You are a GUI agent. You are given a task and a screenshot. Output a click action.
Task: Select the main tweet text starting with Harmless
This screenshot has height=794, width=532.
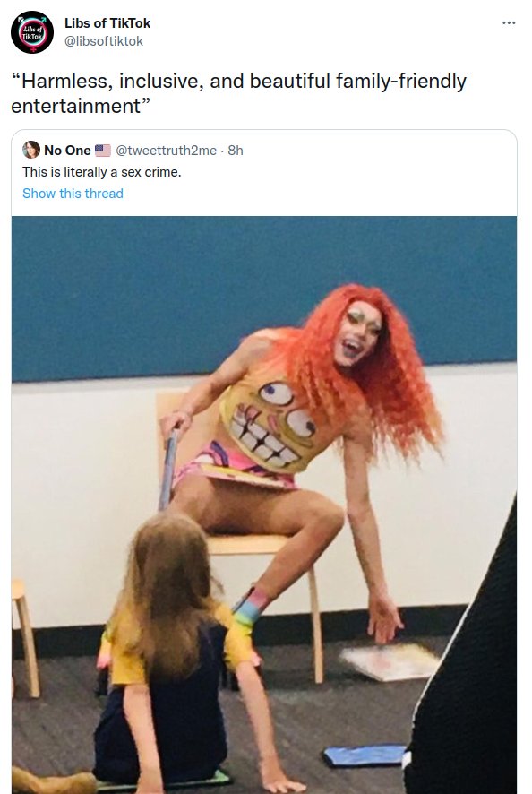tap(238, 93)
